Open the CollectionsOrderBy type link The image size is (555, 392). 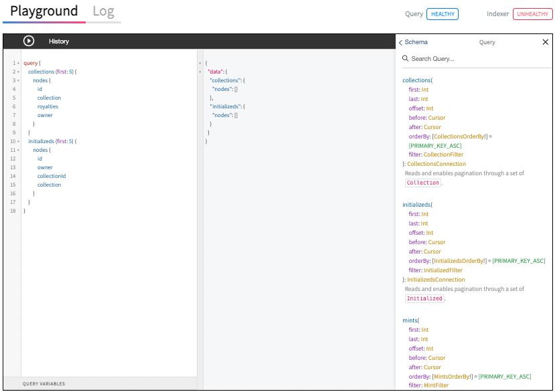pyautogui.click(x=459, y=136)
